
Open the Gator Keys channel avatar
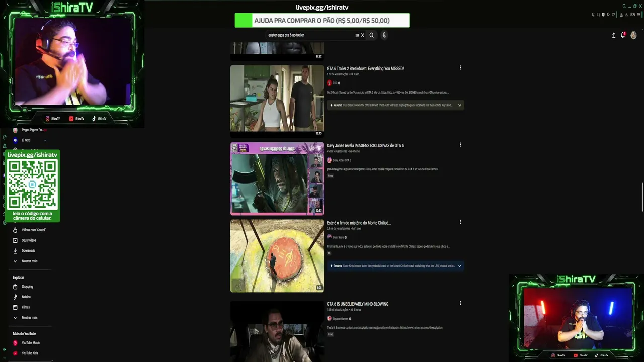(x=329, y=237)
